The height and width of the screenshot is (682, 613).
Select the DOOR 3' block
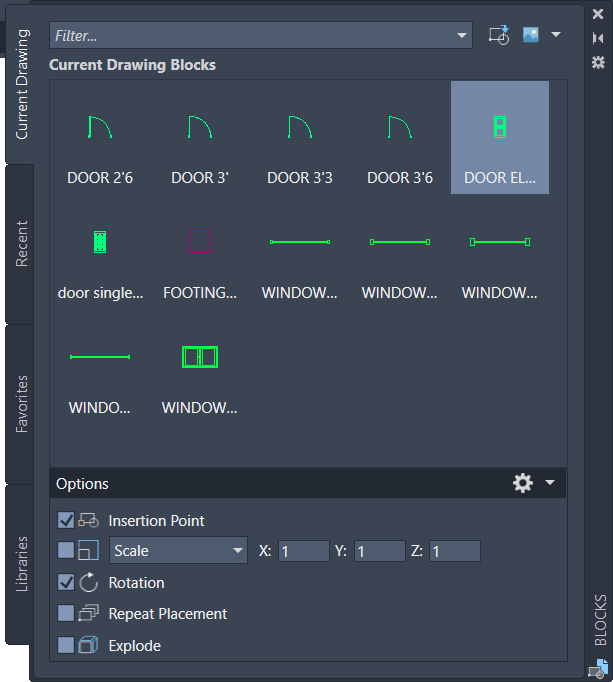click(200, 137)
